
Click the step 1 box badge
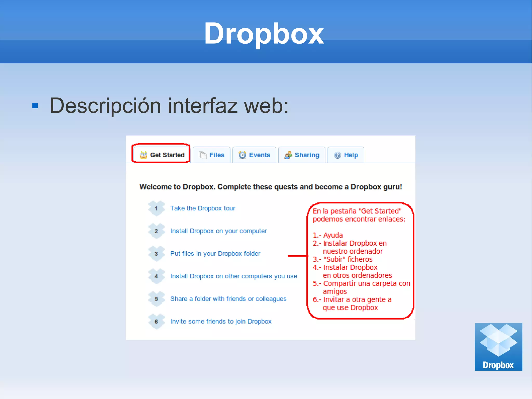[156, 208]
